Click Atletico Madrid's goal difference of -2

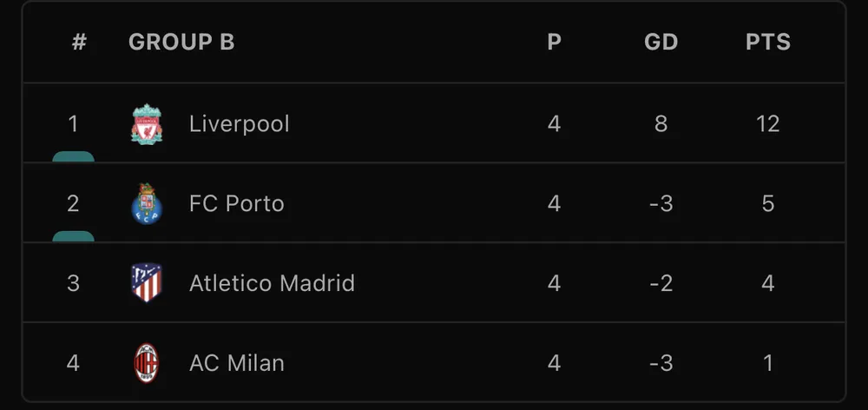[661, 283]
